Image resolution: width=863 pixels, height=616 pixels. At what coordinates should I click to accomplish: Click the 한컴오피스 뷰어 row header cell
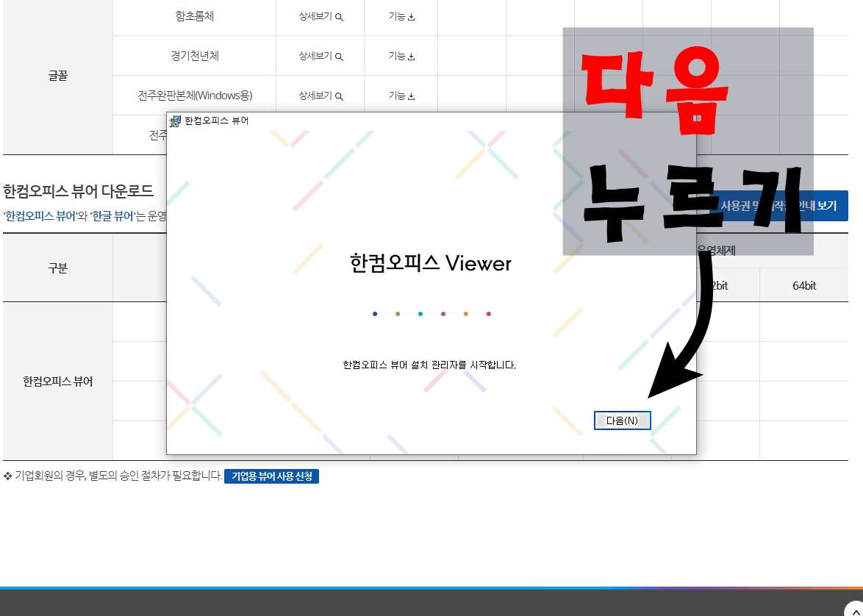pyautogui.click(x=58, y=381)
